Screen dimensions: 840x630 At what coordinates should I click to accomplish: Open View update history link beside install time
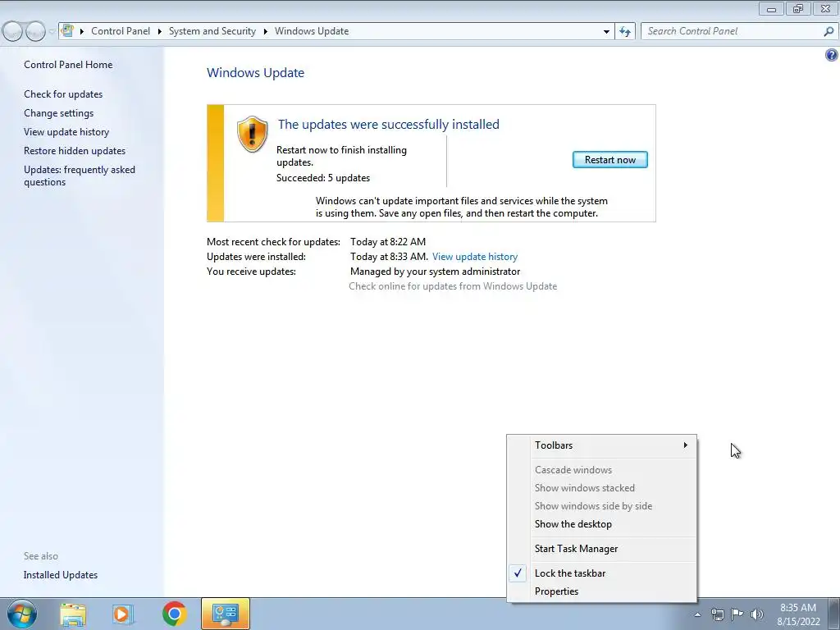click(475, 257)
